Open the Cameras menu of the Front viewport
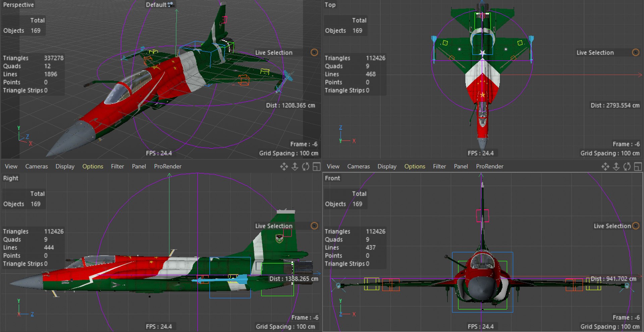Screen dimensions: 644x332 [359, 167]
